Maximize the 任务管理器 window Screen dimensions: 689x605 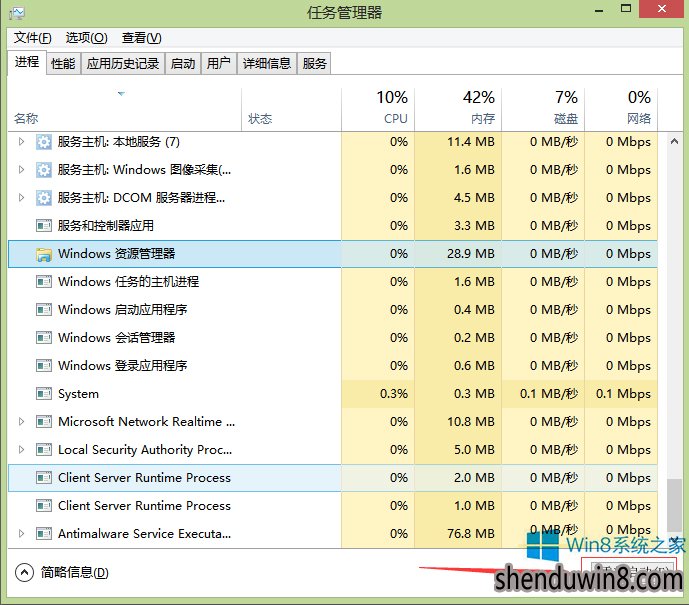[626, 9]
